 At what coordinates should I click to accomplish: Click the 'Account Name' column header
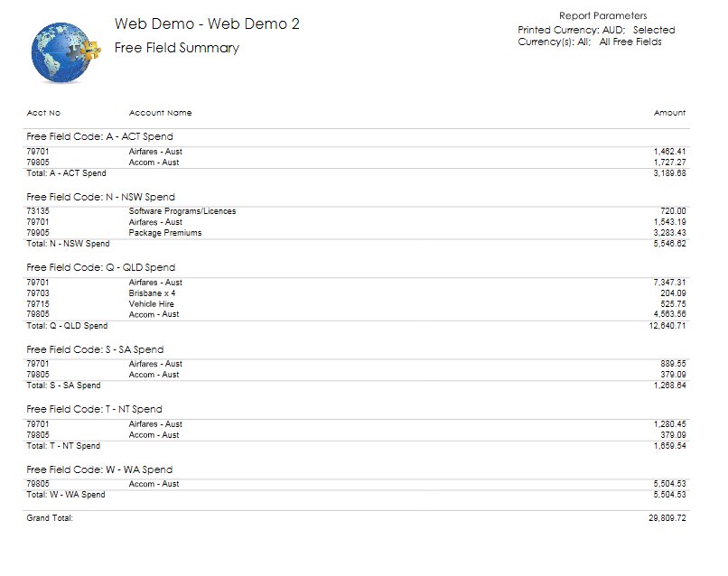coord(160,113)
